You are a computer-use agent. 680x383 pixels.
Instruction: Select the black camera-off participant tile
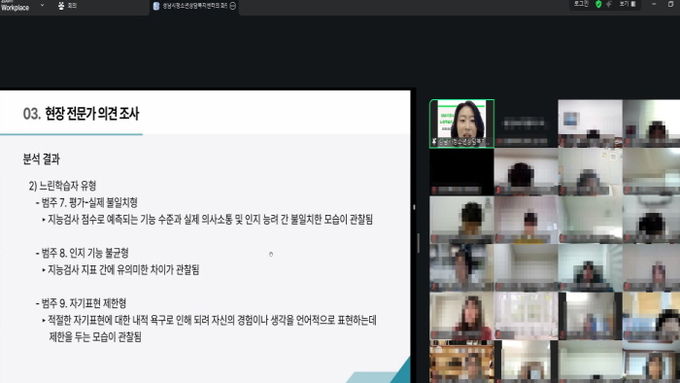[x=461, y=172]
